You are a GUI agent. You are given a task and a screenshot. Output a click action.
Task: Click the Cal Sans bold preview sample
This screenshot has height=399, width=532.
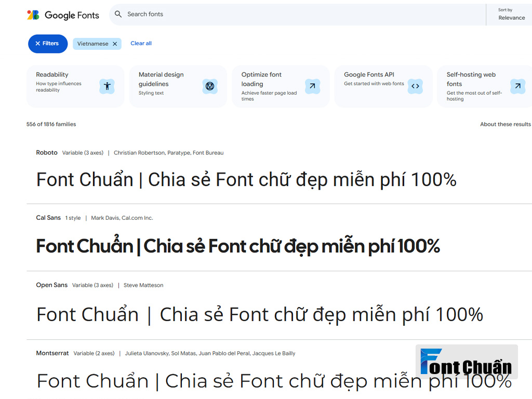click(x=238, y=246)
